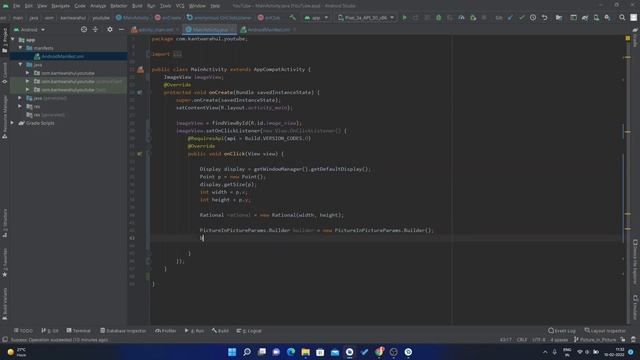The image size is (640, 360).
Task: Click the Git branch widget in status bar
Action: click(595, 340)
